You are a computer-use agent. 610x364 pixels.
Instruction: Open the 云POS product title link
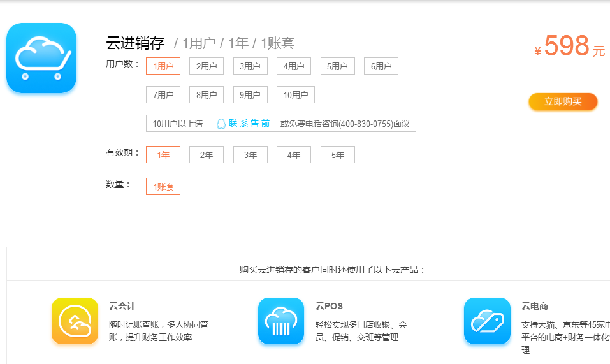point(329,306)
